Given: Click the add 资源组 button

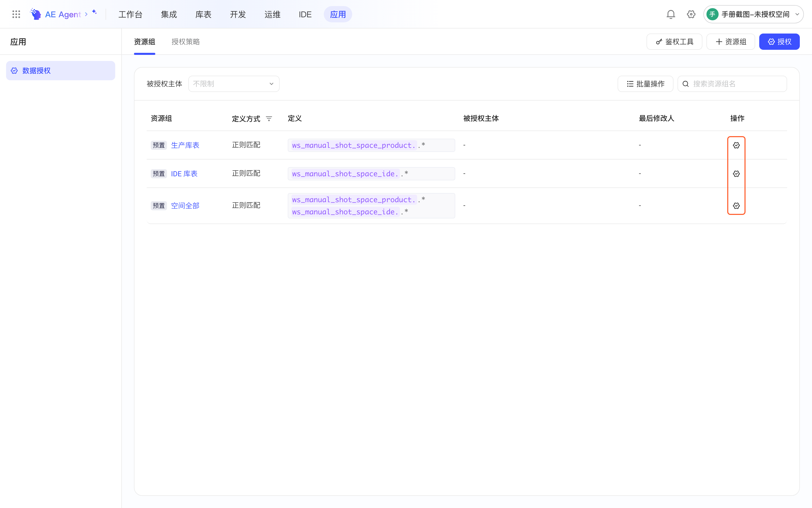Looking at the screenshot, I should pos(731,42).
